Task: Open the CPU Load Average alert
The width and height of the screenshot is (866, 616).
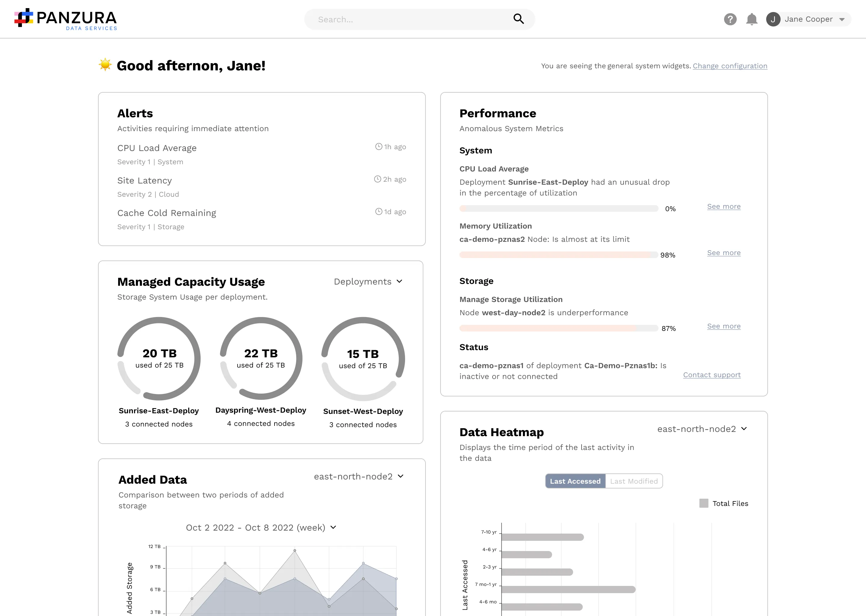Action: point(262,154)
